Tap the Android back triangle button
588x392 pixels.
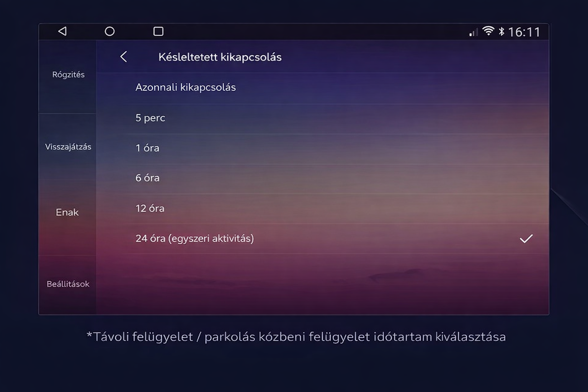coord(62,31)
